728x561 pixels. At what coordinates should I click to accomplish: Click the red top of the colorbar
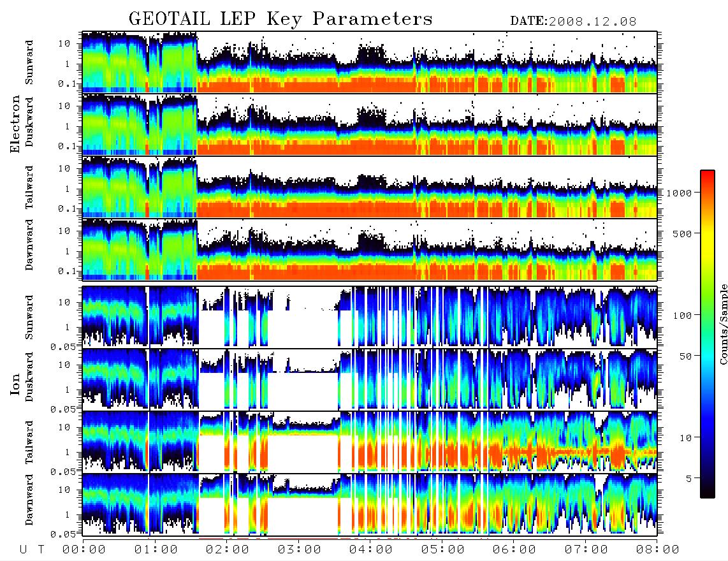coord(708,175)
